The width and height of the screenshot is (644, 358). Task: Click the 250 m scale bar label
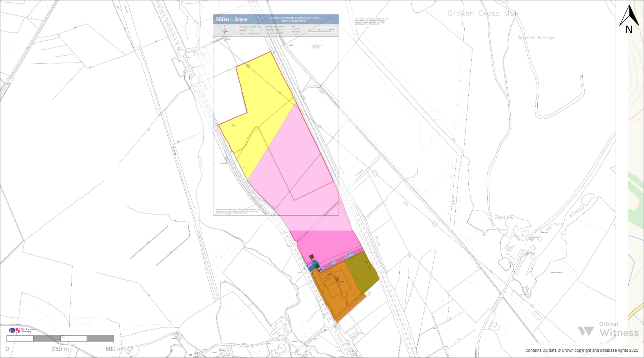point(60,349)
